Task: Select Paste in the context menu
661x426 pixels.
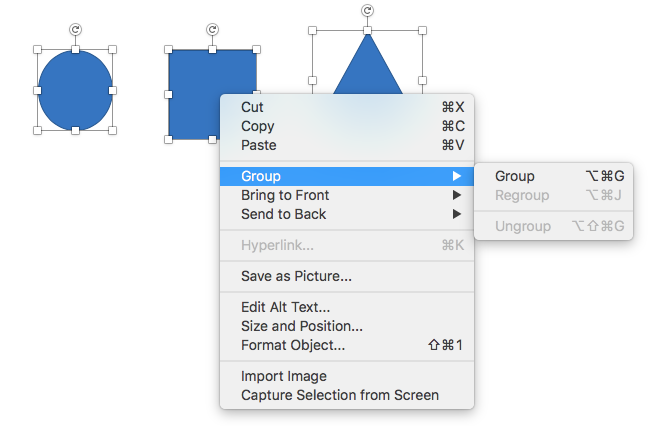Action: pos(258,145)
